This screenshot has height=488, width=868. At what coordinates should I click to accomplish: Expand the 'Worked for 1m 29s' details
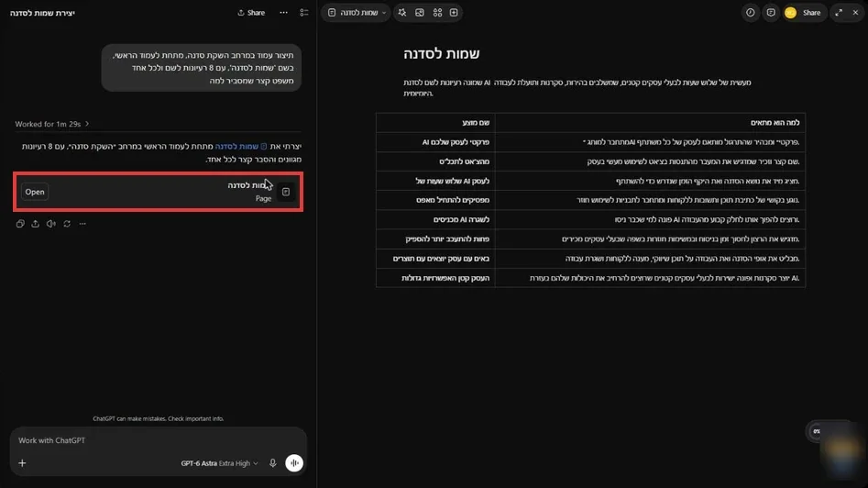(52, 124)
